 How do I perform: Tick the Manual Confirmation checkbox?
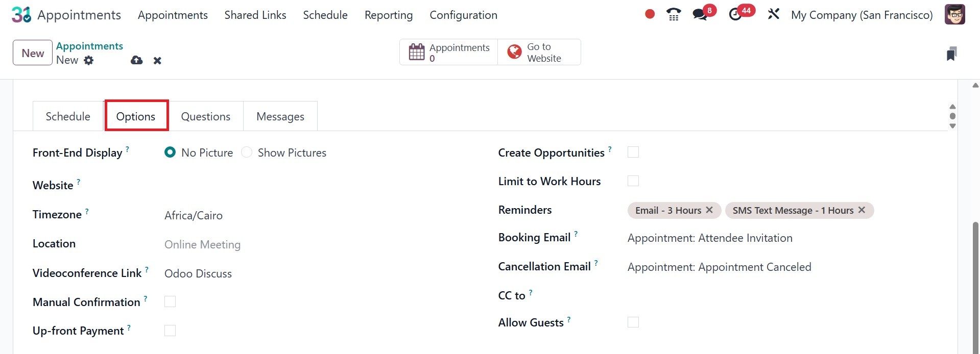(x=170, y=301)
